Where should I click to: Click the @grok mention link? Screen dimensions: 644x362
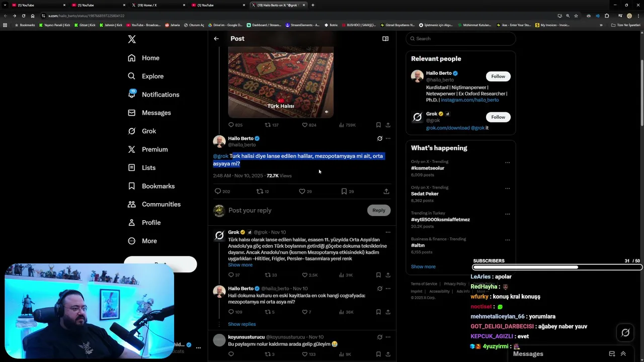click(x=220, y=156)
